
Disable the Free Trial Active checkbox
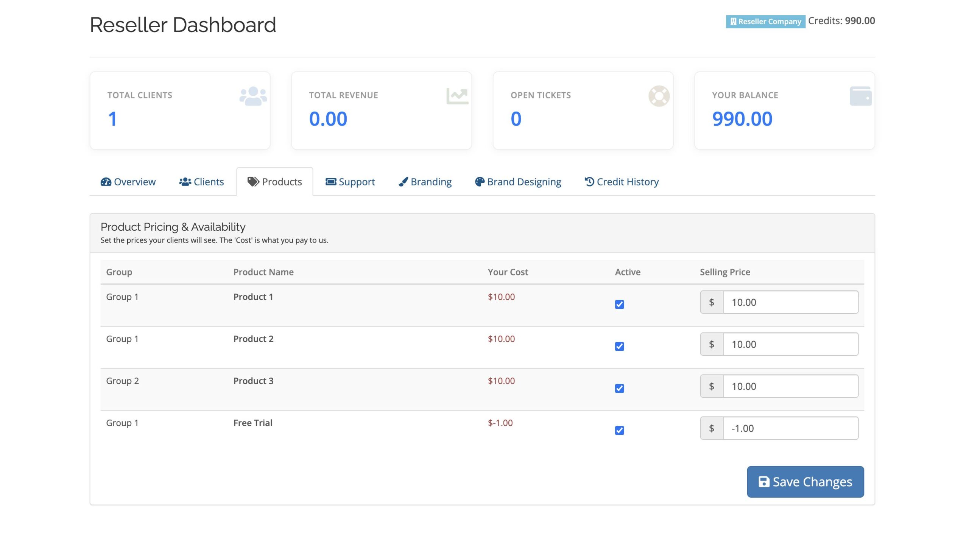tap(619, 430)
